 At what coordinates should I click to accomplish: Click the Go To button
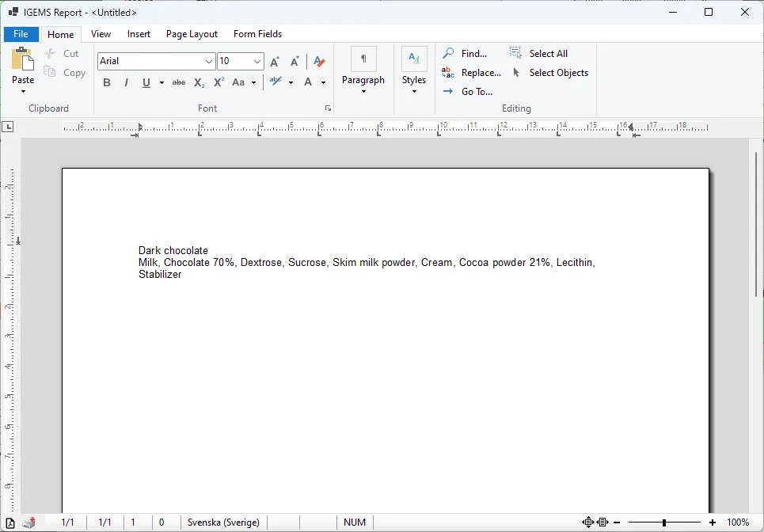point(467,92)
